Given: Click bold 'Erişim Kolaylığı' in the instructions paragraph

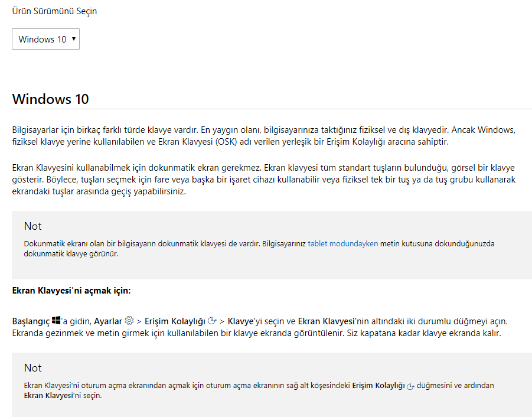Looking at the screenshot, I should [x=175, y=321].
